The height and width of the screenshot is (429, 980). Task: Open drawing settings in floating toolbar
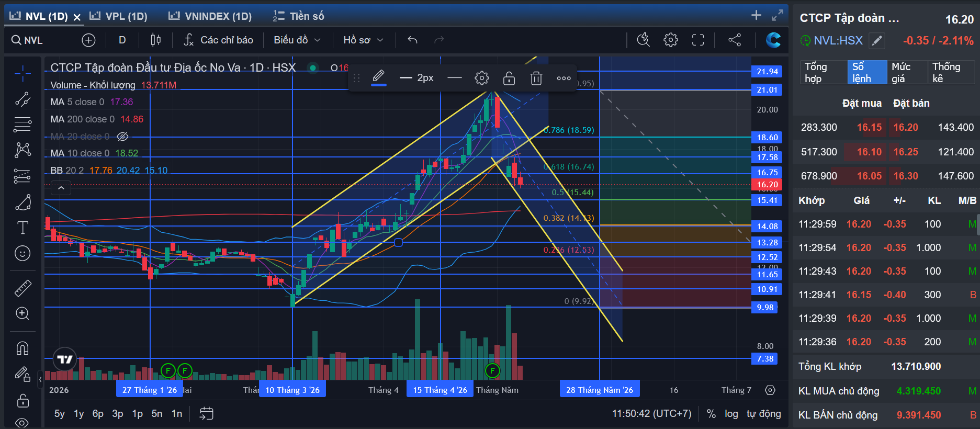[x=482, y=78]
